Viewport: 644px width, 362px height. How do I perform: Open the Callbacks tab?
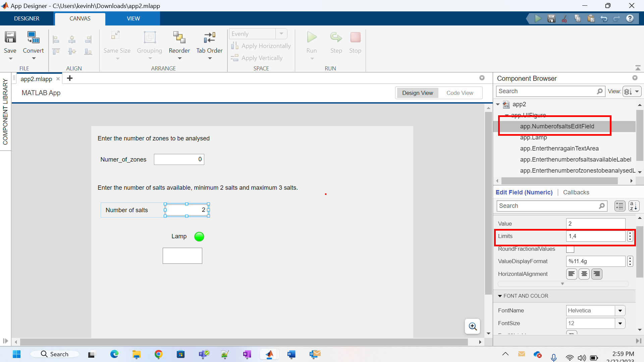[576, 192]
